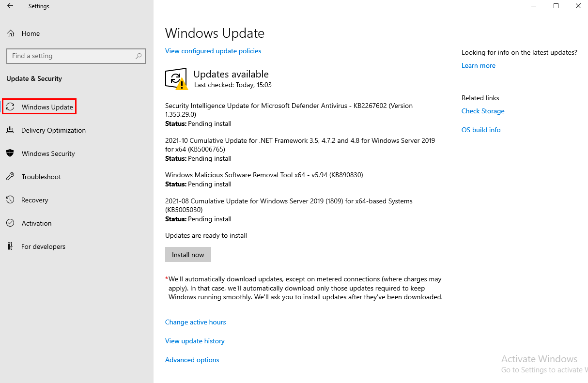Click the Update & Security heading
The width and height of the screenshot is (588, 383).
[x=34, y=78]
